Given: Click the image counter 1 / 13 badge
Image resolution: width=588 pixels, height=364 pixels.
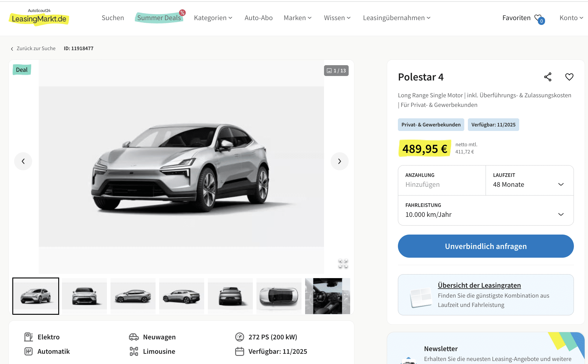Looking at the screenshot, I should pos(336,71).
